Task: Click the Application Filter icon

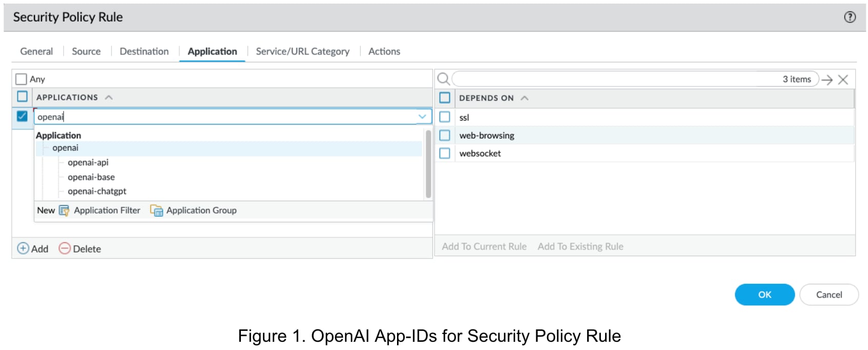Action: click(64, 210)
